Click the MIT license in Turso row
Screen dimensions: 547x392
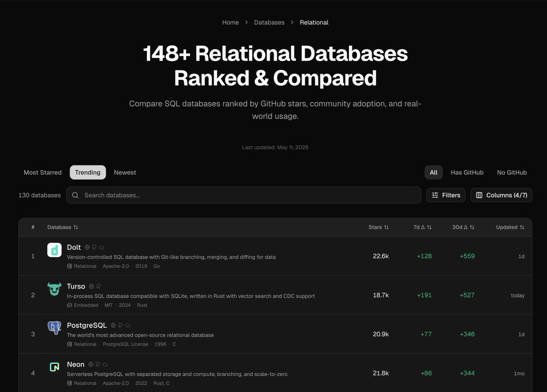click(109, 305)
